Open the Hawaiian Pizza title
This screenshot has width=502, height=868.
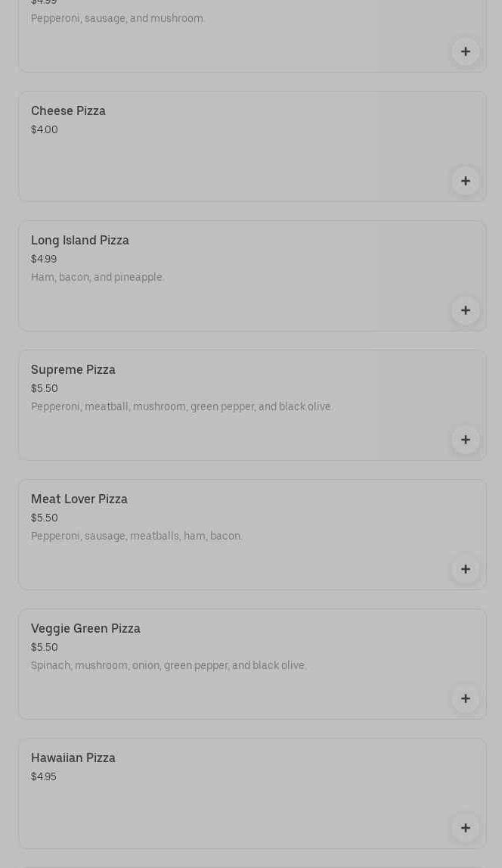point(73,758)
